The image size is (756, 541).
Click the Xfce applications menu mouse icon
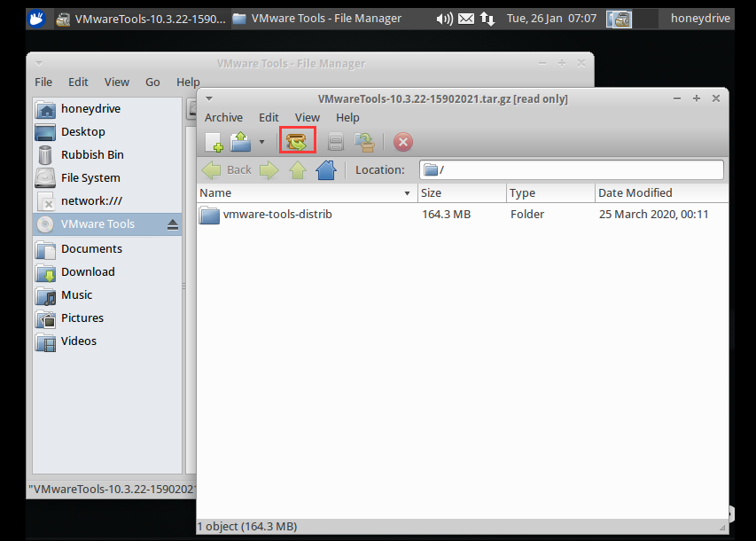tap(36, 19)
